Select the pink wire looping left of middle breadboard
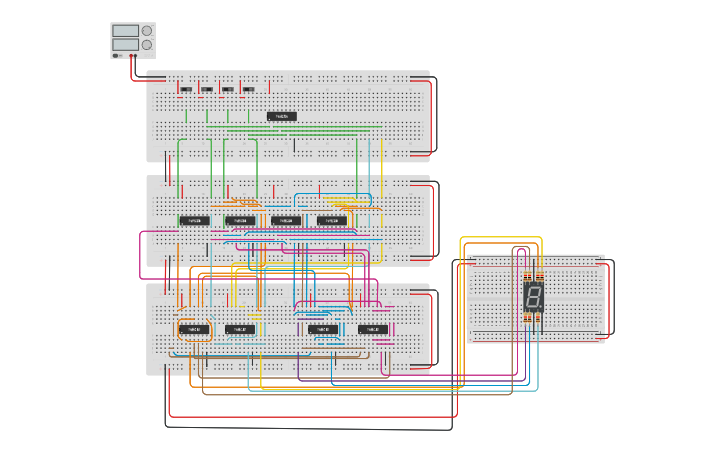 (x=140, y=255)
